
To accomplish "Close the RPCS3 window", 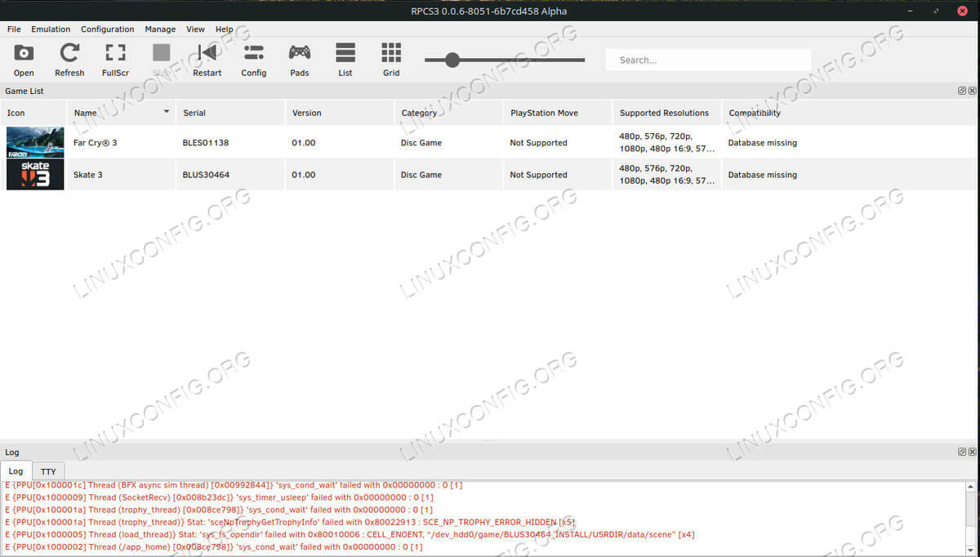I will click(962, 10).
